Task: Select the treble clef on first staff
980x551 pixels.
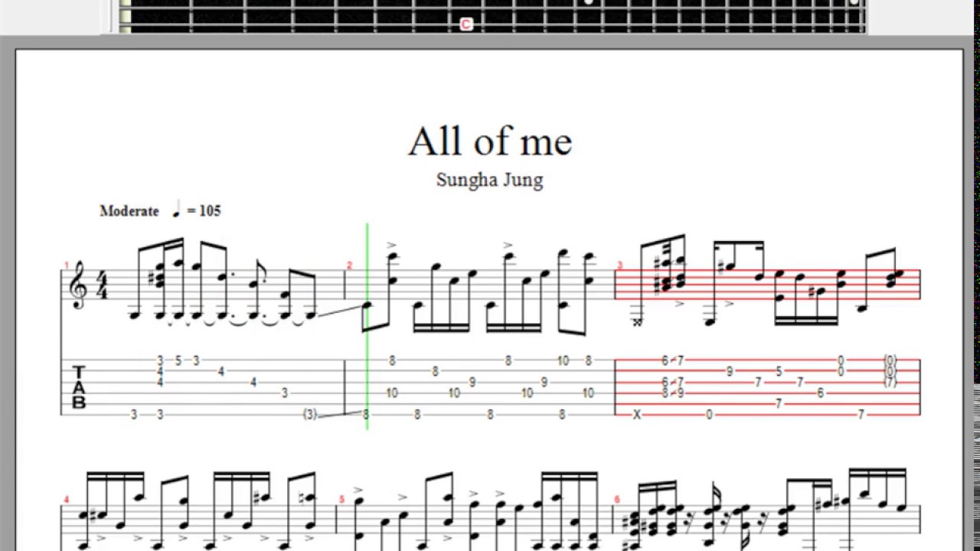Action: pyautogui.click(x=78, y=284)
